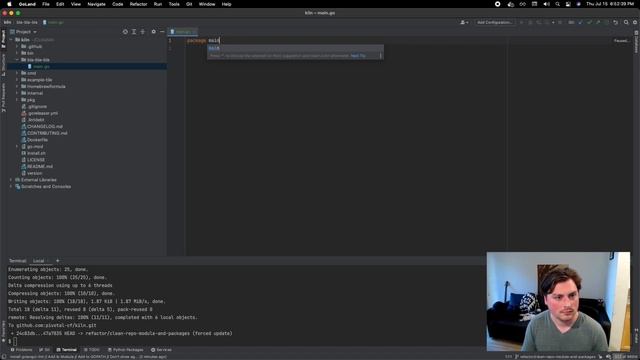Expand the .github folder
The height and width of the screenshot is (360, 640).
(17, 47)
